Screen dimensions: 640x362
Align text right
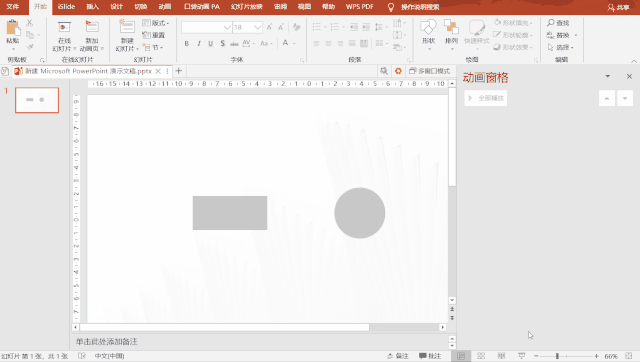tap(340, 43)
